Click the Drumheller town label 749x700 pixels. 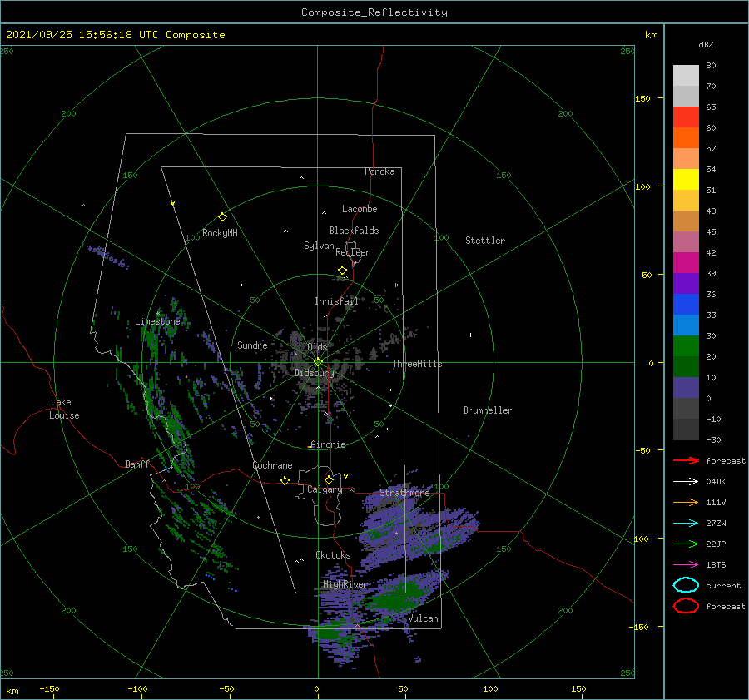488,410
